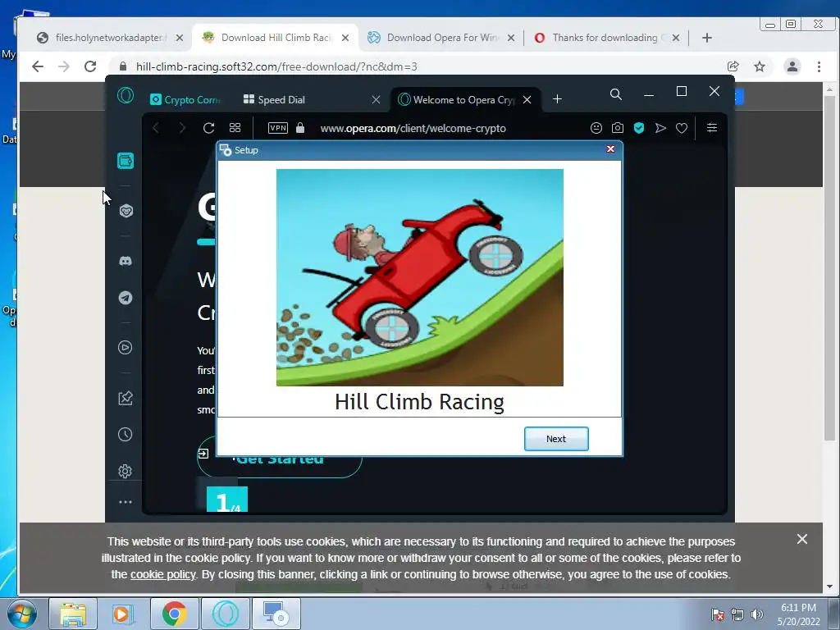Switch to Speed Dial tab in Opera
This screenshot has width=840, height=630.
281,99
